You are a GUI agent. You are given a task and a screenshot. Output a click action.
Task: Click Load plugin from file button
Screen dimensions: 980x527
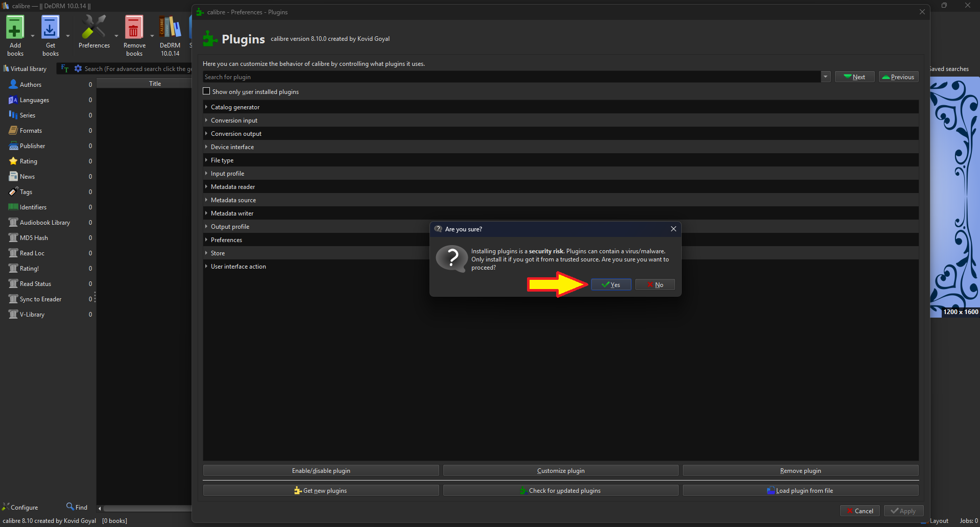(x=800, y=491)
